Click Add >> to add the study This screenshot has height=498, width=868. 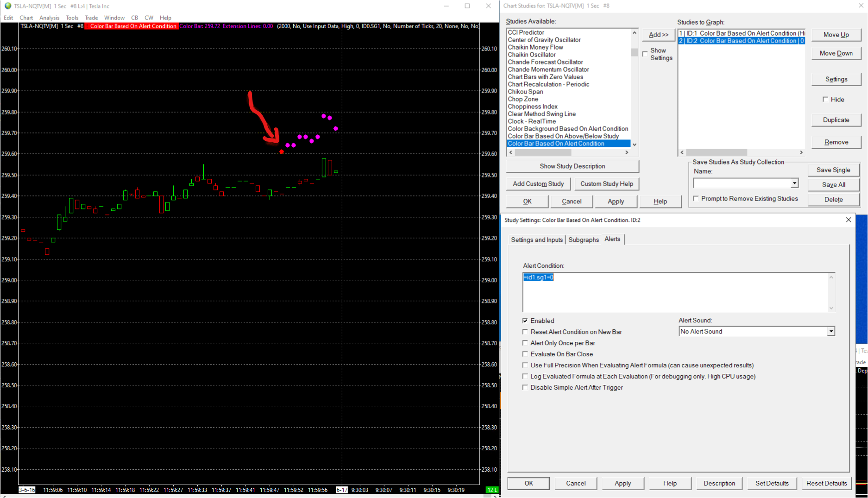pos(658,35)
